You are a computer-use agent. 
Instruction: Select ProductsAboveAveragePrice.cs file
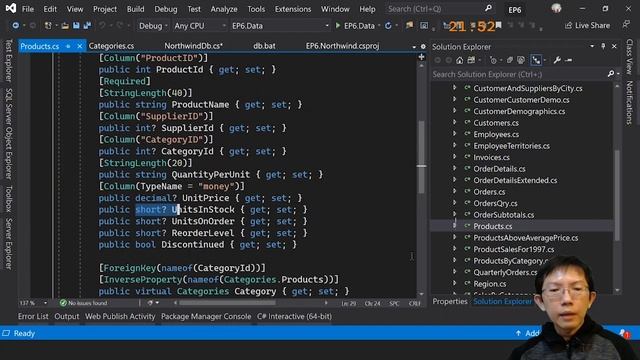526,238
